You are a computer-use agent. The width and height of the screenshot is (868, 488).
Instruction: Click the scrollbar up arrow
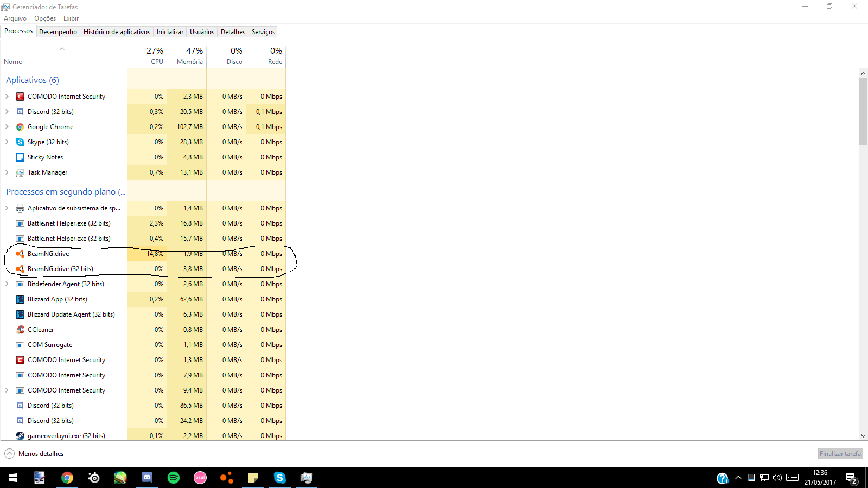pos(864,73)
